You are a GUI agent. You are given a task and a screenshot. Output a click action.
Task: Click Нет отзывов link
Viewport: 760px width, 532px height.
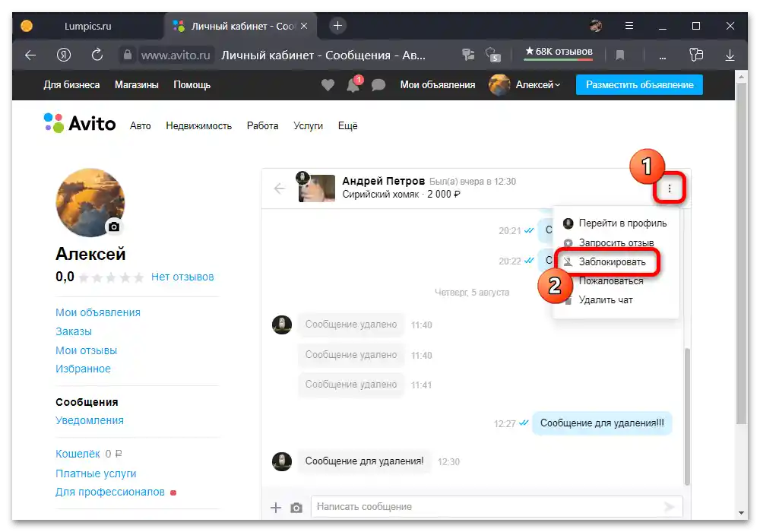point(182,277)
